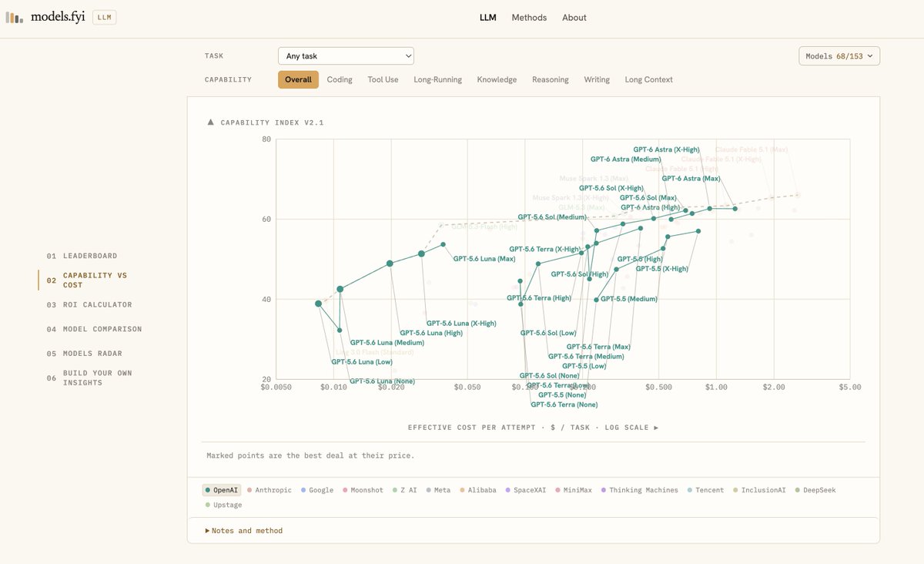Switch to the Reasoning capability tab
Image resolution: width=924 pixels, height=564 pixels.
pyautogui.click(x=551, y=79)
